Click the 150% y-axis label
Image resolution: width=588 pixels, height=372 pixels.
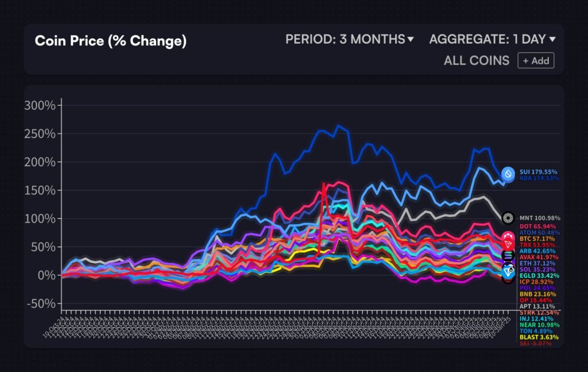[40, 190]
